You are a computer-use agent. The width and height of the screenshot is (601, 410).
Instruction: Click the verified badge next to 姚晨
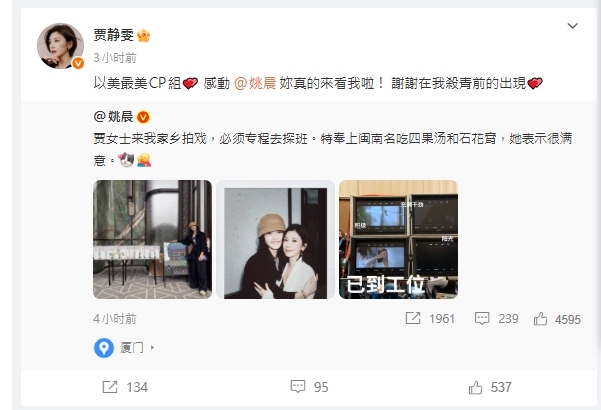coord(143,117)
